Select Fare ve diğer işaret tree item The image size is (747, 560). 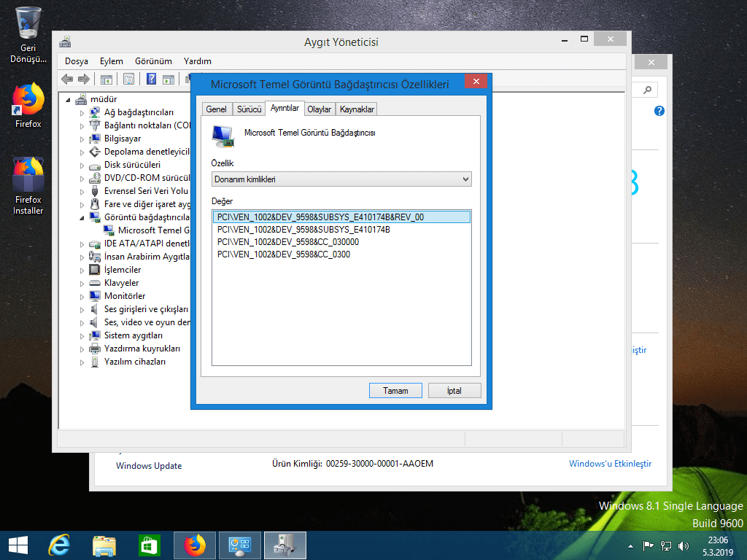click(147, 204)
